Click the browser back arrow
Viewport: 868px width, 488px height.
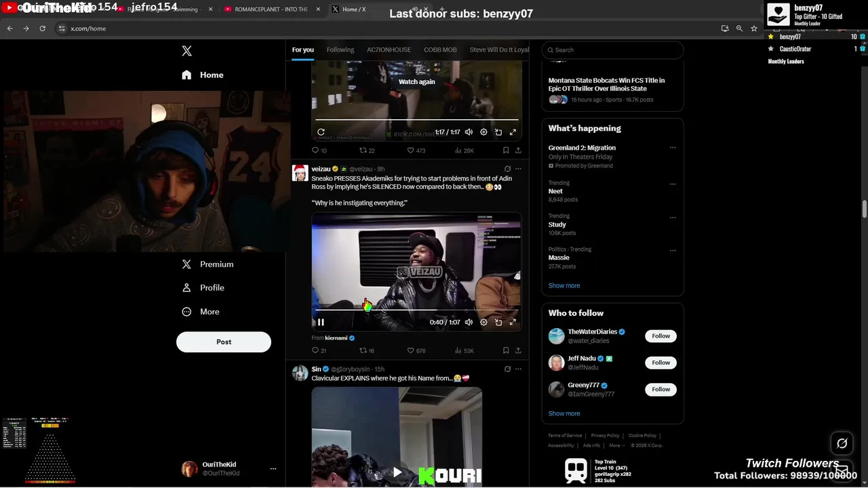point(9,28)
